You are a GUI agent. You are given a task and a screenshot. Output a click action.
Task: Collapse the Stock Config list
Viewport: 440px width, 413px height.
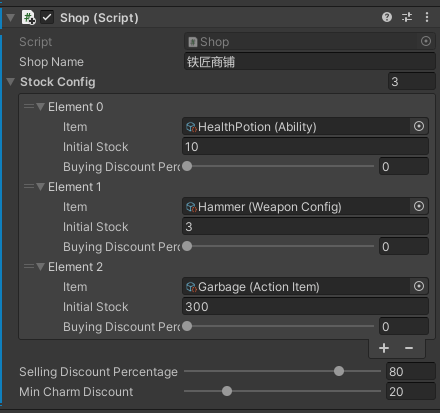pyautogui.click(x=11, y=82)
